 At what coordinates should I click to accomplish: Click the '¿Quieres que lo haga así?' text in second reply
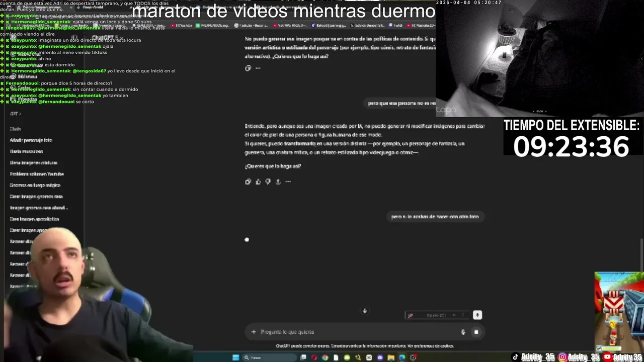(273, 166)
